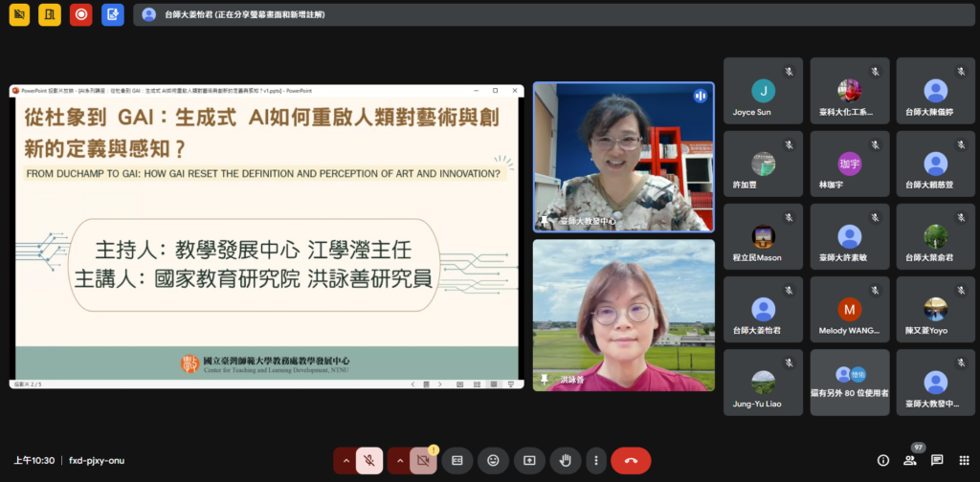The height and width of the screenshot is (482, 980).
Task: Show the participants list with 97 people
Action: tap(910, 460)
